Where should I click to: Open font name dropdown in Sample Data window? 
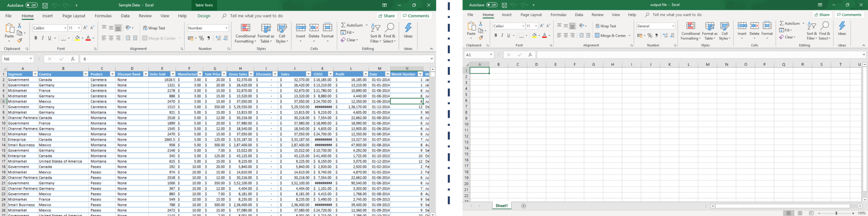point(65,28)
